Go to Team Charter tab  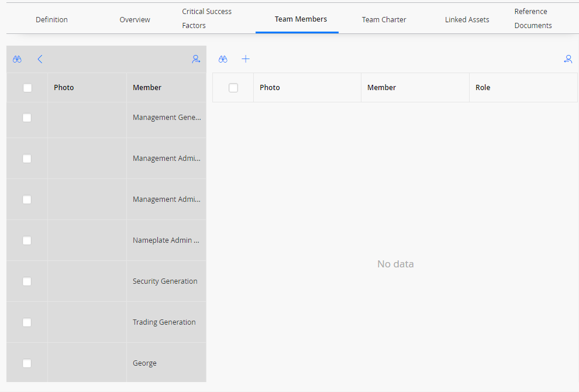384,19
